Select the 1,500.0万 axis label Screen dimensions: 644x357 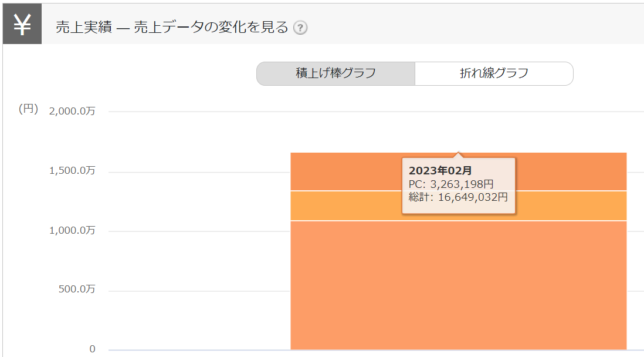[x=73, y=171]
